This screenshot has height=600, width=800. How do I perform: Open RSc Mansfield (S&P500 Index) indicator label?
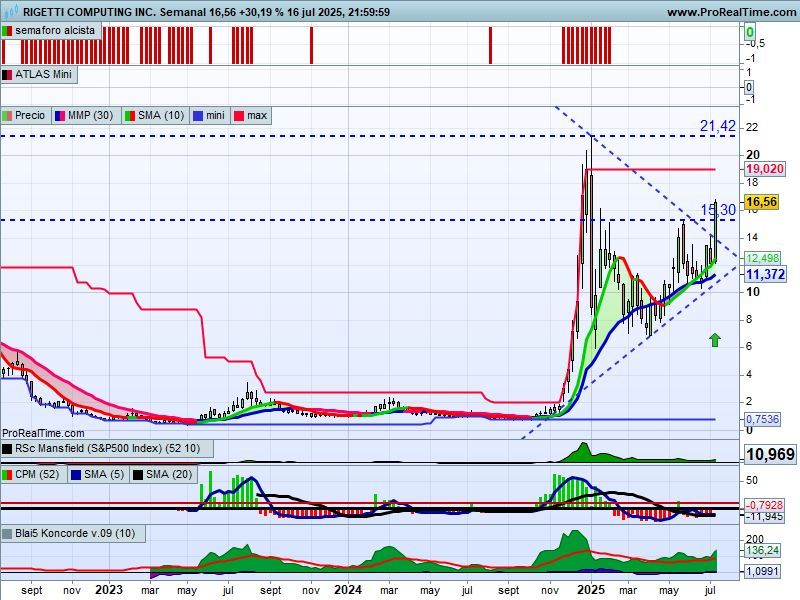point(107,449)
